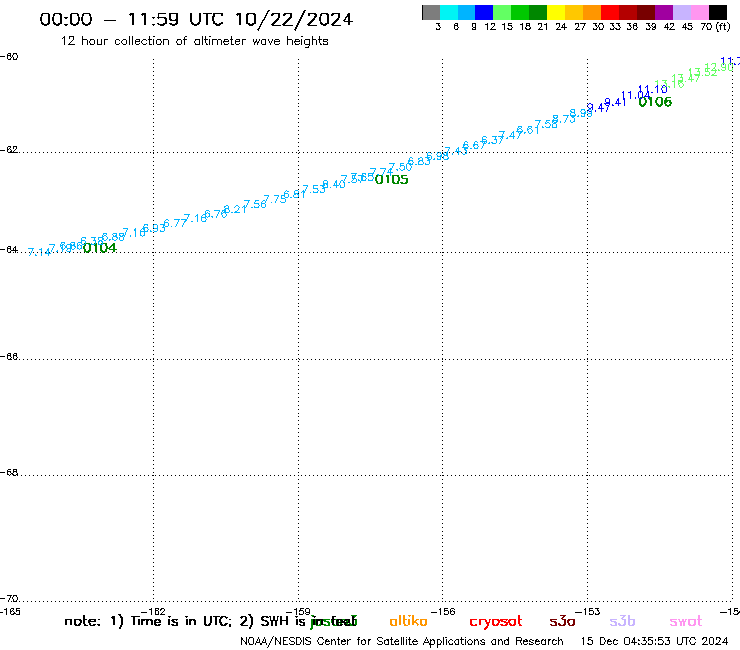Select the 8.40 wave height value
This screenshot has width=740, height=650.
pyautogui.click(x=334, y=184)
